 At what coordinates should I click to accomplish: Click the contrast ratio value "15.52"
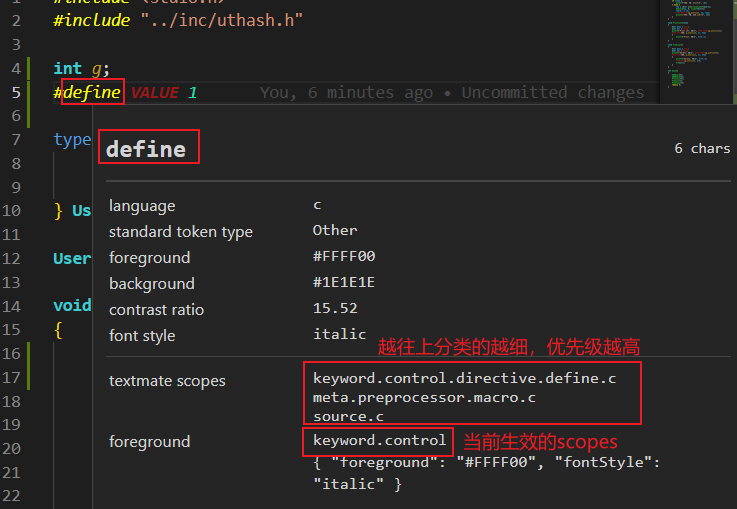(335, 308)
